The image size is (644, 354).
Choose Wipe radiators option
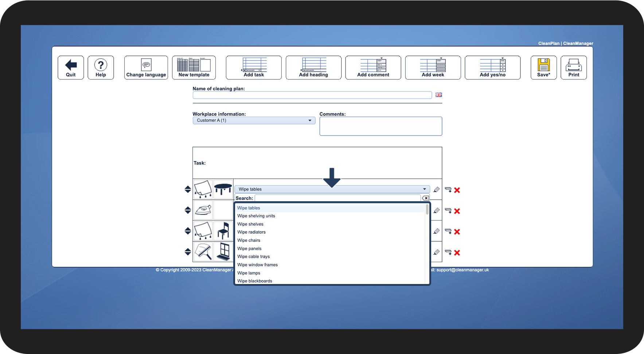tap(329, 232)
